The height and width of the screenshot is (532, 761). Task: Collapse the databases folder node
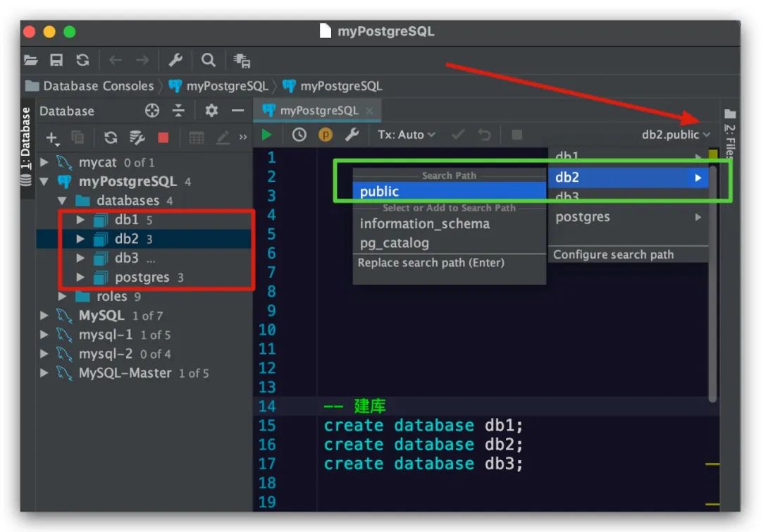62,201
